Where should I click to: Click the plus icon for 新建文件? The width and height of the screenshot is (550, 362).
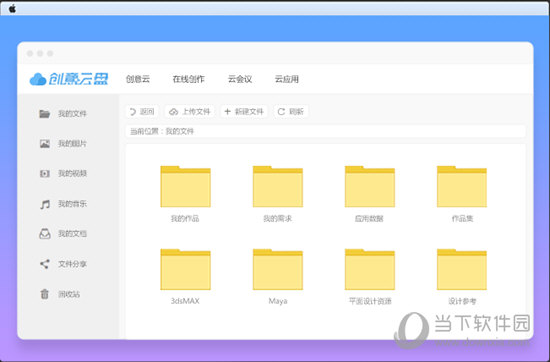point(227,112)
